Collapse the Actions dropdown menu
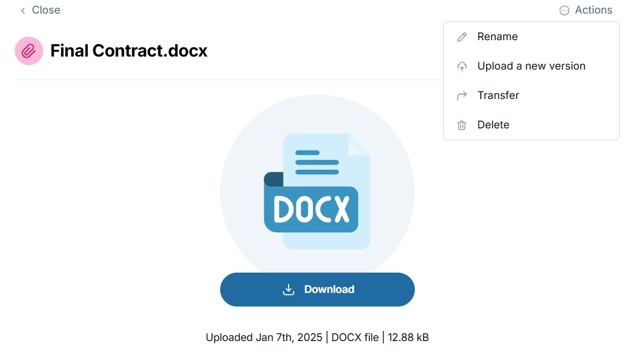Image resolution: width=644 pixels, height=358 pixels. [586, 10]
